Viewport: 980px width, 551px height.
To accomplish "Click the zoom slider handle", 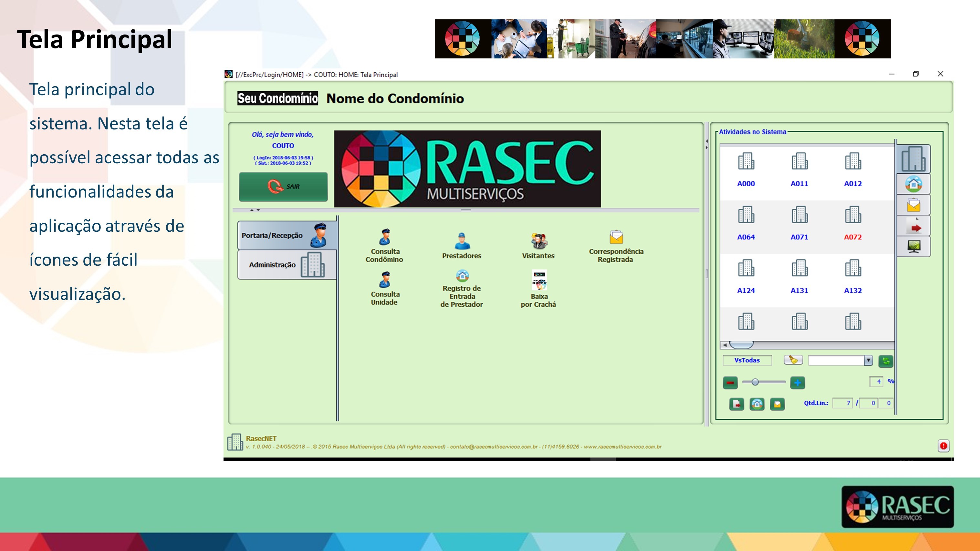I will click(x=755, y=382).
